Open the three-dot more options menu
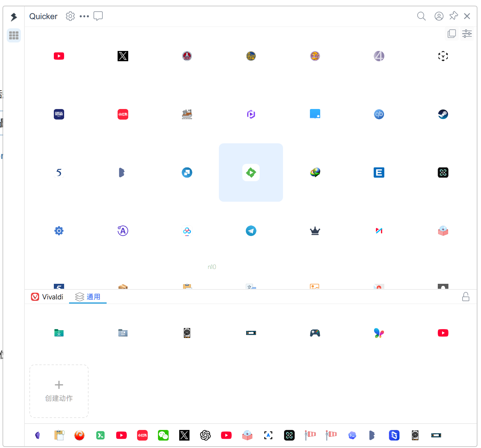The image size is (481, 448). pyautogui.click(x=84, y=16)
